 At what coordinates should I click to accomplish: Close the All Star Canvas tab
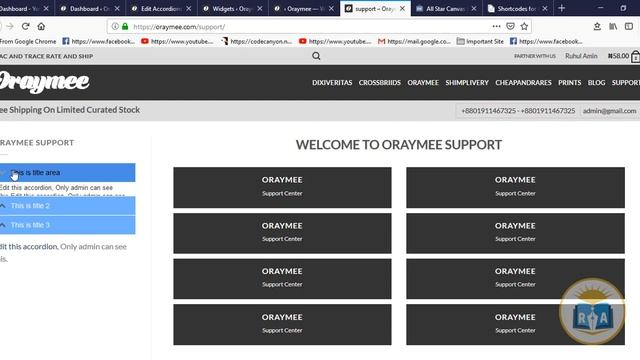474,9
